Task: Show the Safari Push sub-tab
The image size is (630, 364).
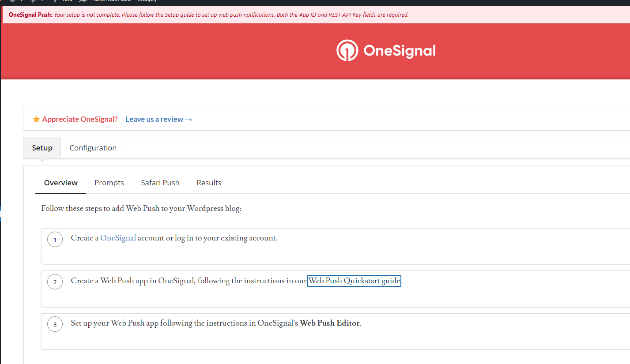Action: coord(160,183)
